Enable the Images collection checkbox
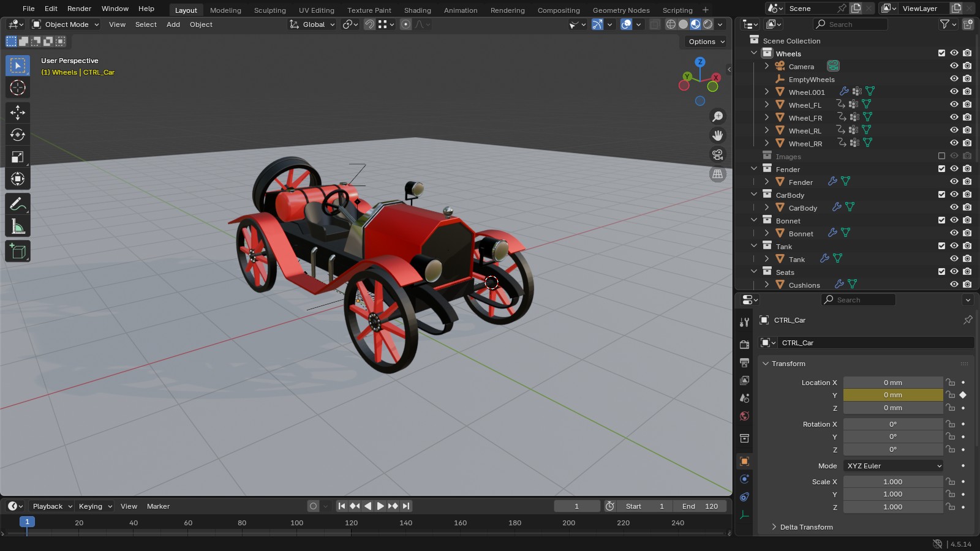The height and width of the screenshot is (551, 980). pyautogui.click(x=941, y=156)
